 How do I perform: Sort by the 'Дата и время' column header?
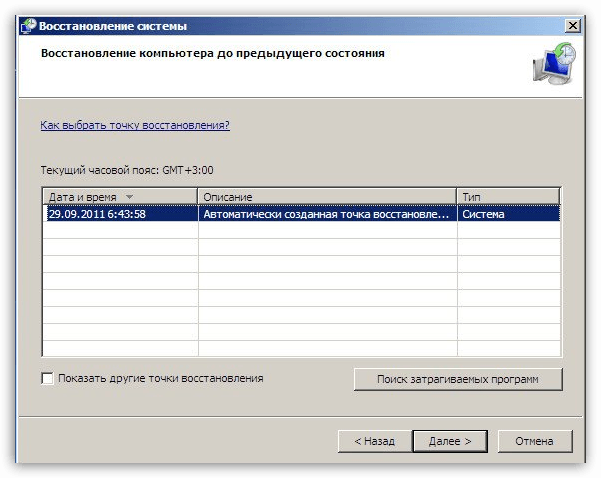85,197
